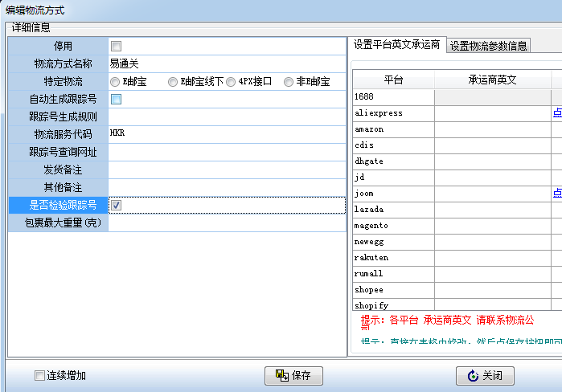Image resolution: width=562 pixels, height=392 pixels.
Task: Select the newegg platform cell
Action: pos(393,242)
